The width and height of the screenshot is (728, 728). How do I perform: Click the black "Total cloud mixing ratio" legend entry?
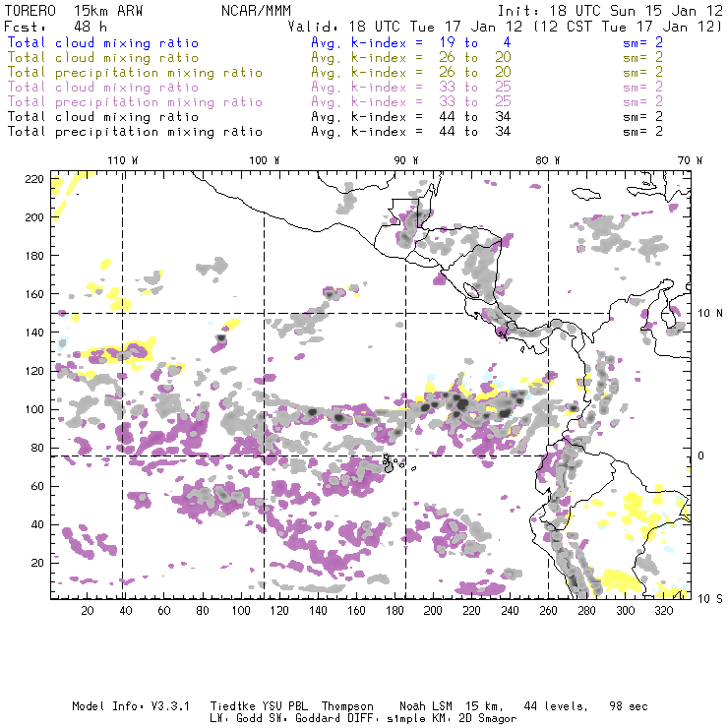pyautogui.click(x=103, y=117)
